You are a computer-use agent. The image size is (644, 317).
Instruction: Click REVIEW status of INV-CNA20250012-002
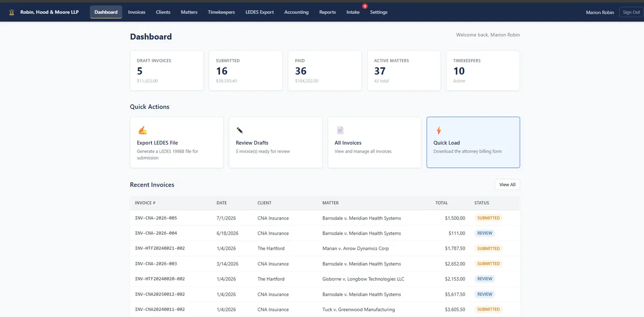click(x=485, y=294)
